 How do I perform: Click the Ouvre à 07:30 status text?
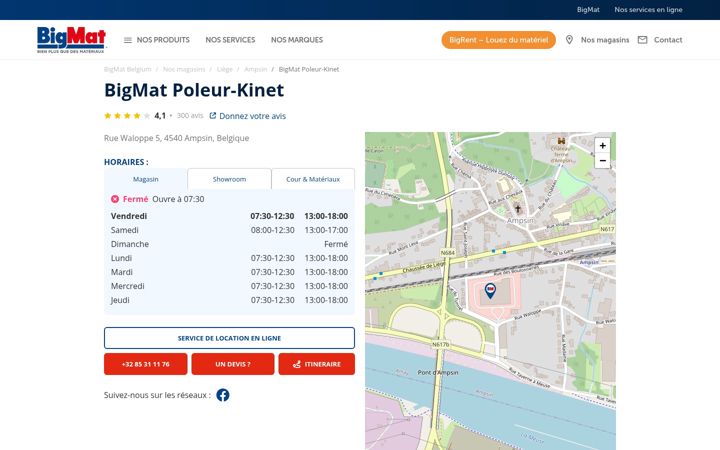[x=178, y=199]
